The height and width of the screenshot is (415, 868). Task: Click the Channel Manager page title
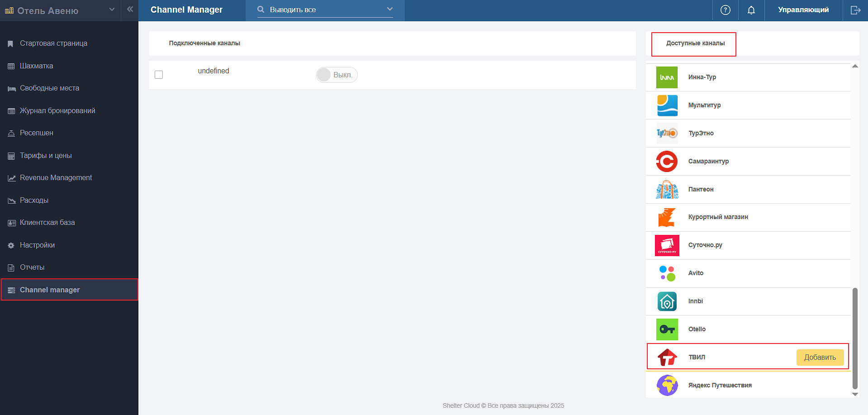point(186,10)
